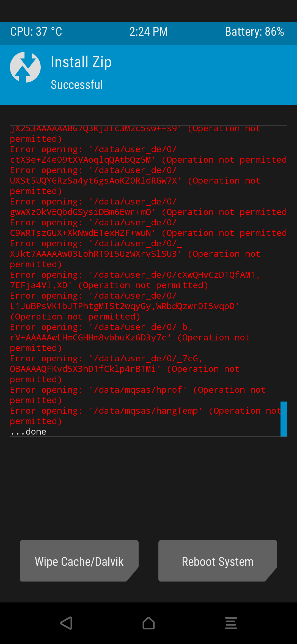The image size is (297, 644).
Task: Tap the Successful status text
Action: tap(77, 84)
